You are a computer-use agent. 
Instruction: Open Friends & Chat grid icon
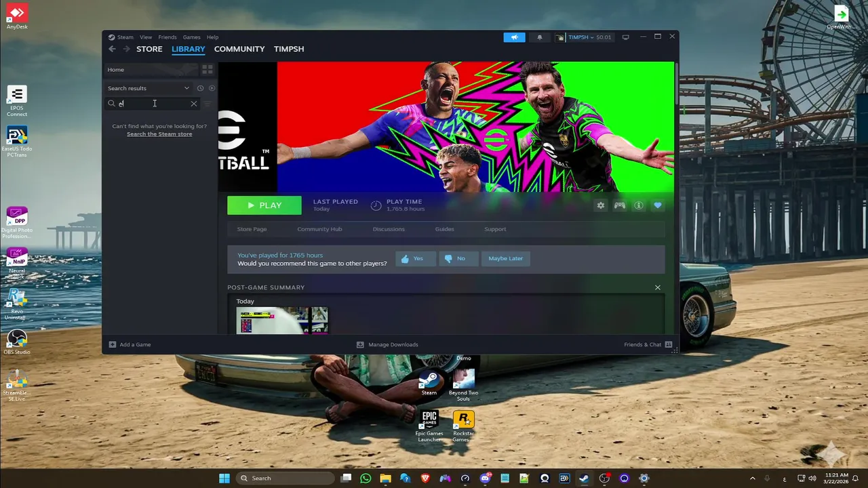[x=669, y=344]
